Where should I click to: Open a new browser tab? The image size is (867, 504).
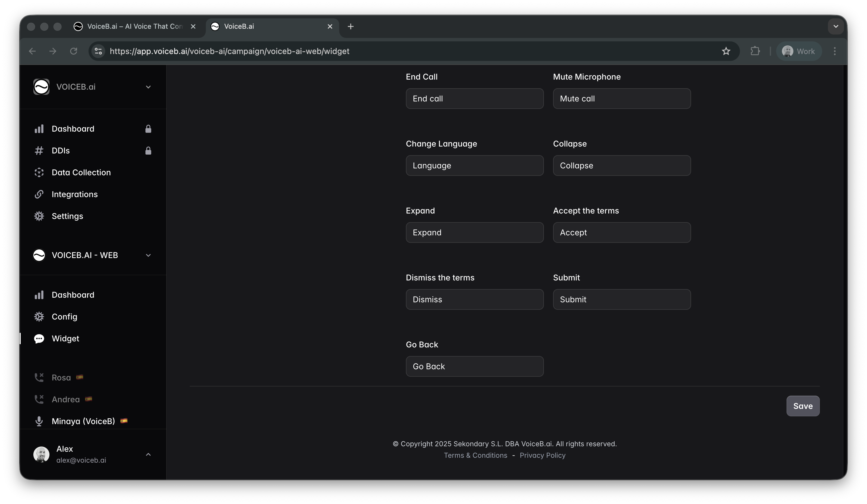(x=351, y=26)
